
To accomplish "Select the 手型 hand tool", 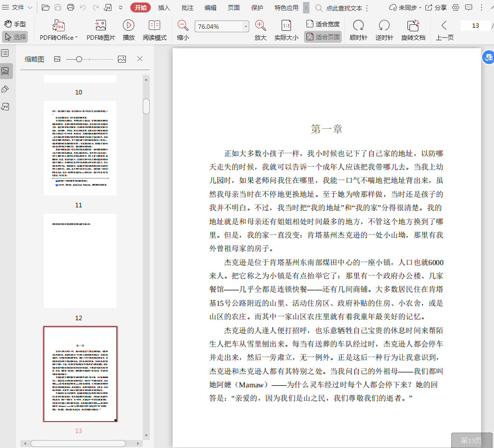I will click(x=15, y=24).
